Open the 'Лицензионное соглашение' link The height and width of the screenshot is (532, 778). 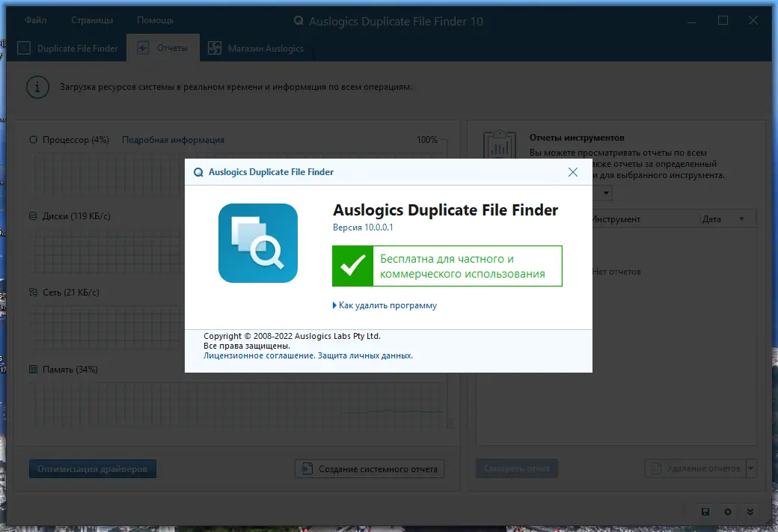(x=259, y=355)
